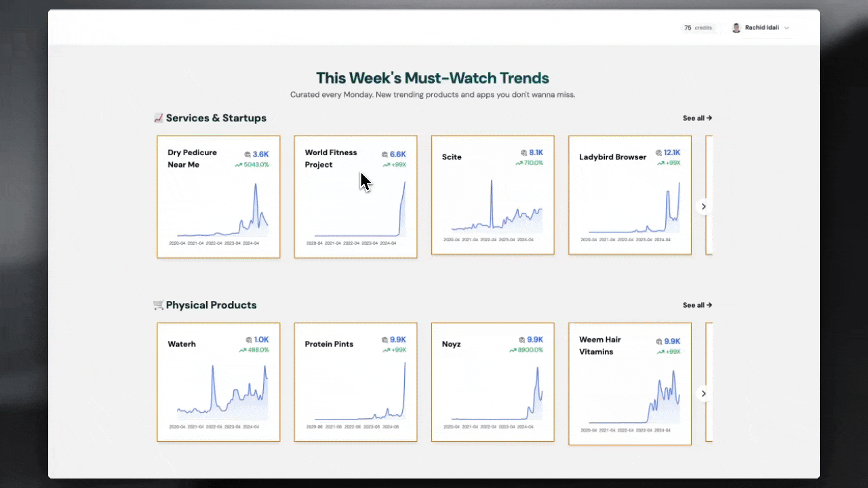
Task: Click search volume icon on Weem Hair Vitamins card
Action: (x=659, y=342)
